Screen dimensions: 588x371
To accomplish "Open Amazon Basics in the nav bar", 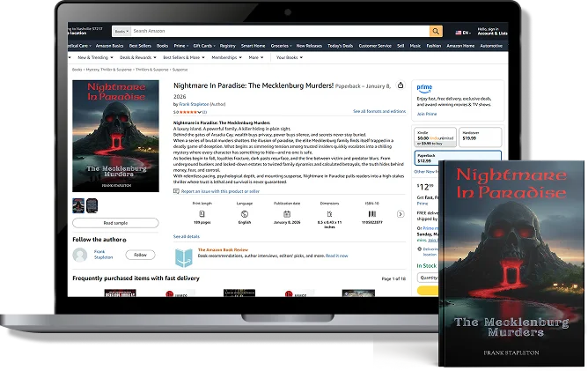I will click(109, 46).
